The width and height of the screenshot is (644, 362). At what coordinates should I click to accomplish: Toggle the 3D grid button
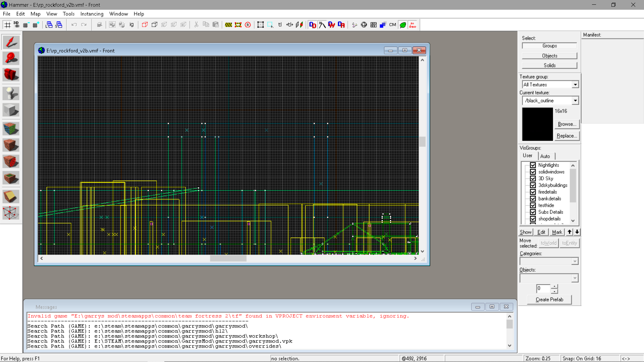(16, 25)
